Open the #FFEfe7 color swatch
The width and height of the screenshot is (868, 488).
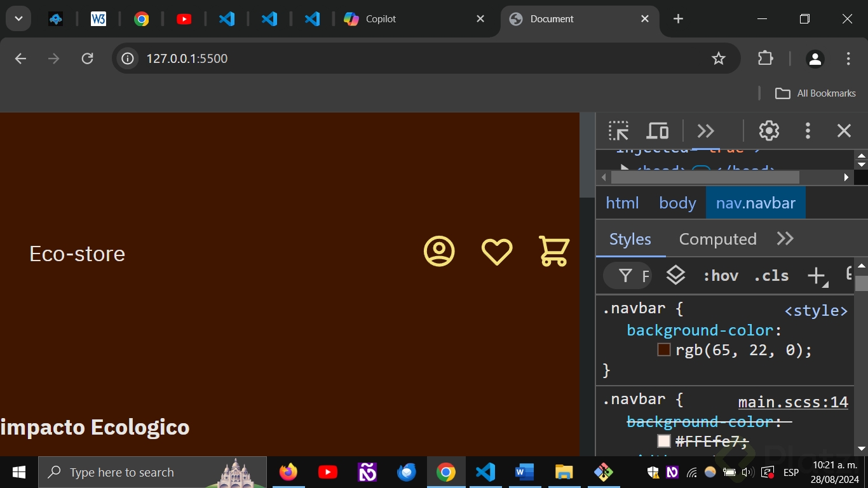(x=664, y=441)
